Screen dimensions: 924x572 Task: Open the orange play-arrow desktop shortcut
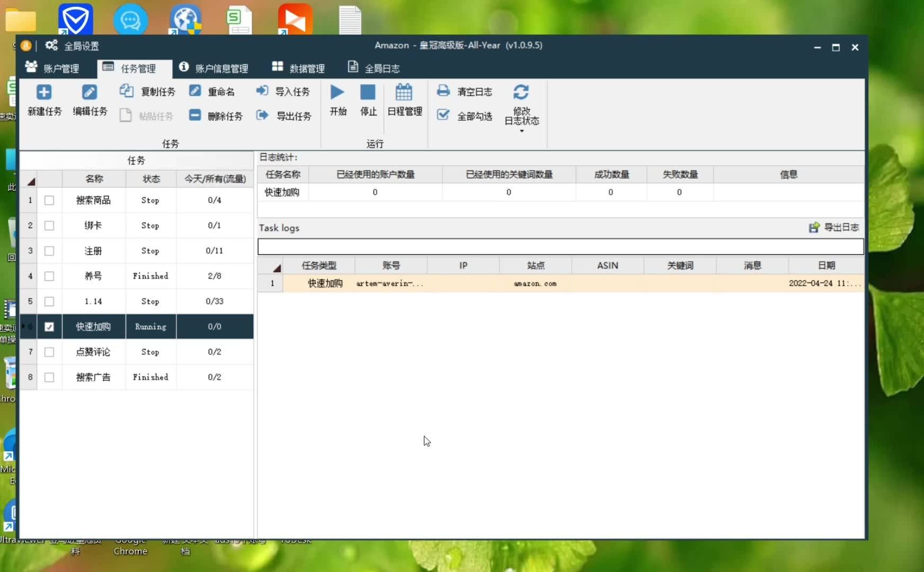click(x=295, y=19)
